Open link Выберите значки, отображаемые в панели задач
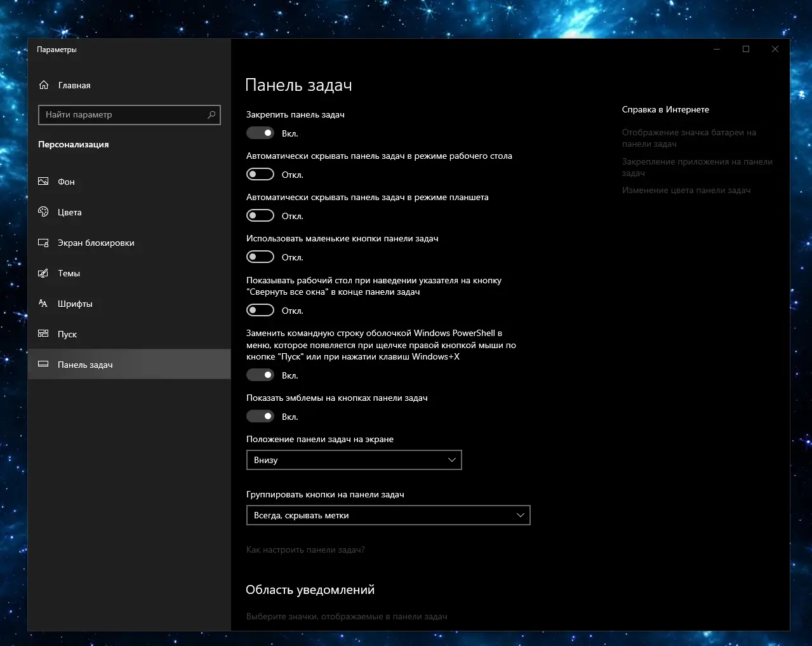 (347, 617)
